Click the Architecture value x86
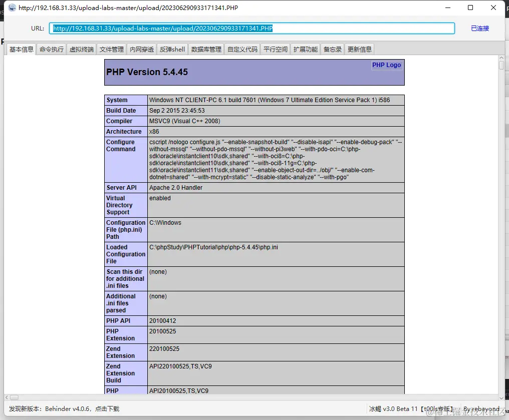 click(154, 131)
